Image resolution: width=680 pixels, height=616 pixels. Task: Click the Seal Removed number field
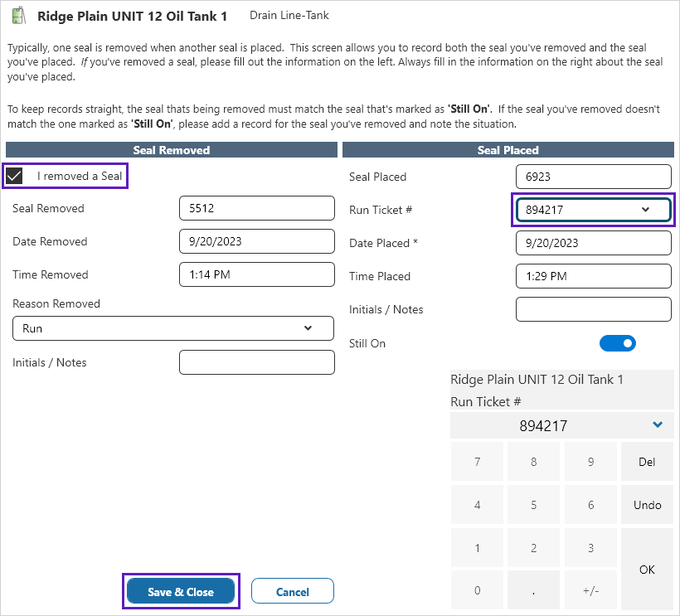pos(256,208)
